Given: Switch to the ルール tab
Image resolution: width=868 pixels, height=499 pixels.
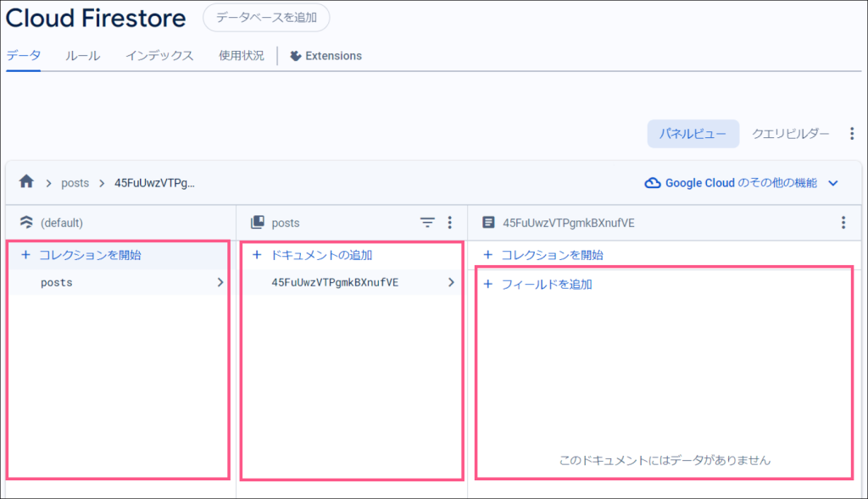Looking at the screenshot, I should (x=82, y=55).
